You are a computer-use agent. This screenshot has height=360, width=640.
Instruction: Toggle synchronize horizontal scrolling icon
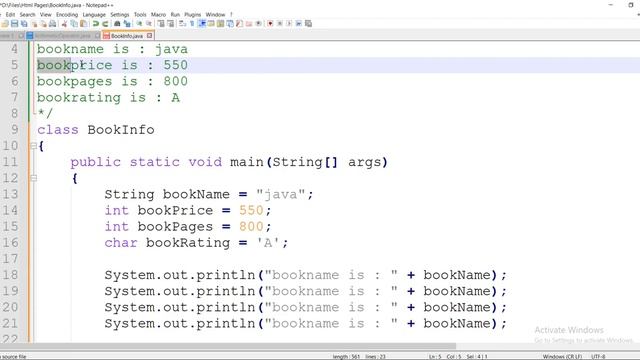click(x=171, y=24)
